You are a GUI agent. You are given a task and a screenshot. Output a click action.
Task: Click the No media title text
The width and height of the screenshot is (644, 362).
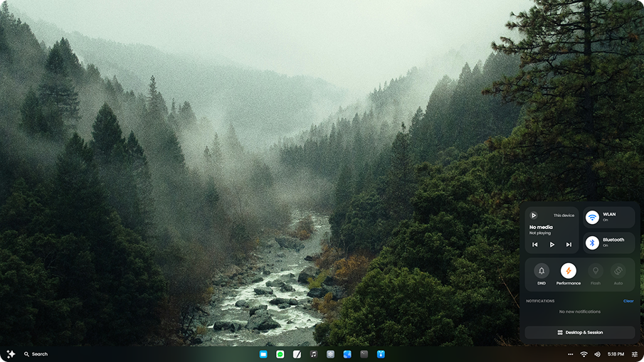pyautogui.click(x=541, y=227)
